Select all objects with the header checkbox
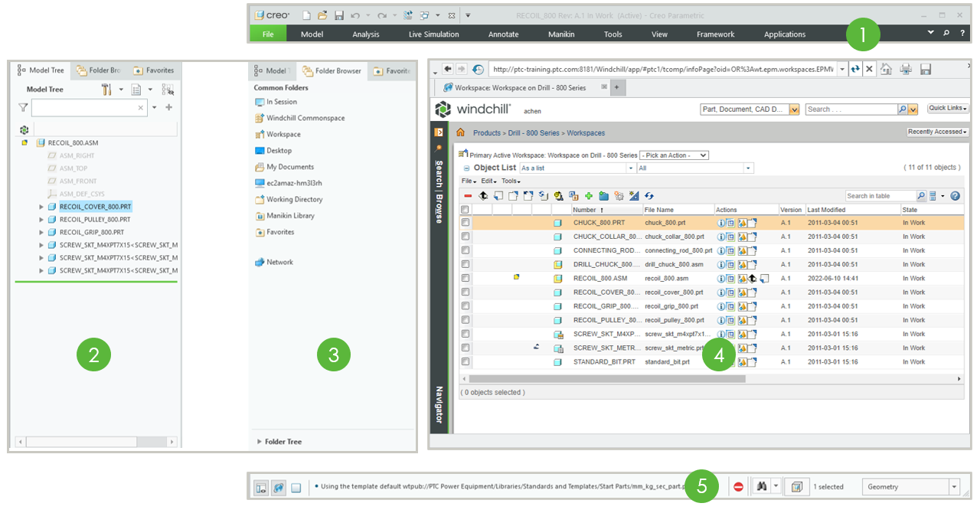Image resolution: width=980 pixels, height=513 pixels. [x=465, y=210]
